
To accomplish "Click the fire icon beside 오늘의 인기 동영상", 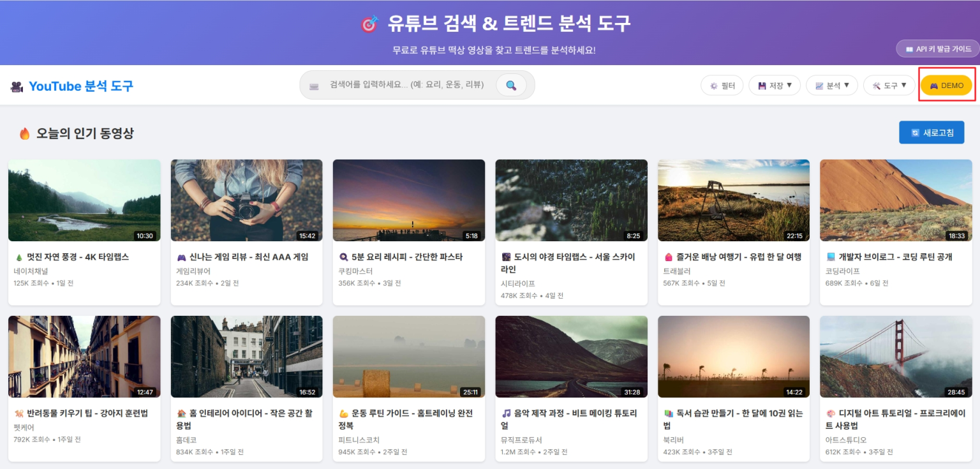I will (x=25, y=133).
